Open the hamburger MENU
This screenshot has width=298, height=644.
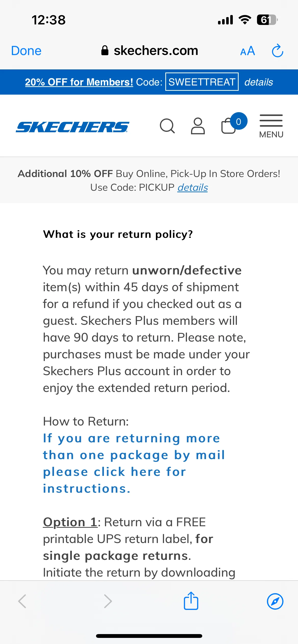271,126
